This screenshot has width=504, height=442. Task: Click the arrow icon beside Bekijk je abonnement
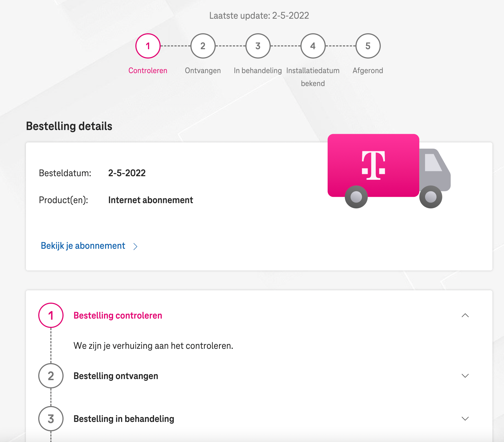[x=135, y=246]
